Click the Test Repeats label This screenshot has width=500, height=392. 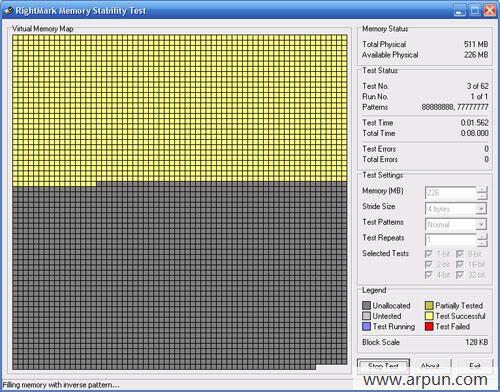point(383,238)
